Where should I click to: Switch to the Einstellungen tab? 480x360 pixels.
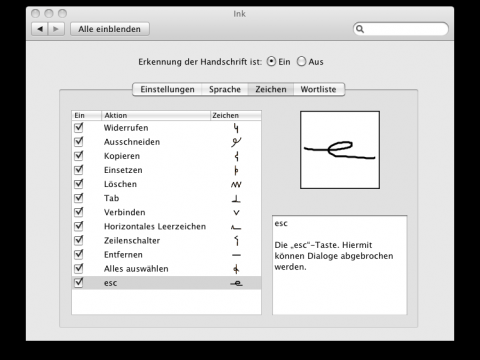pyautogui.click(x=167, y=89)
